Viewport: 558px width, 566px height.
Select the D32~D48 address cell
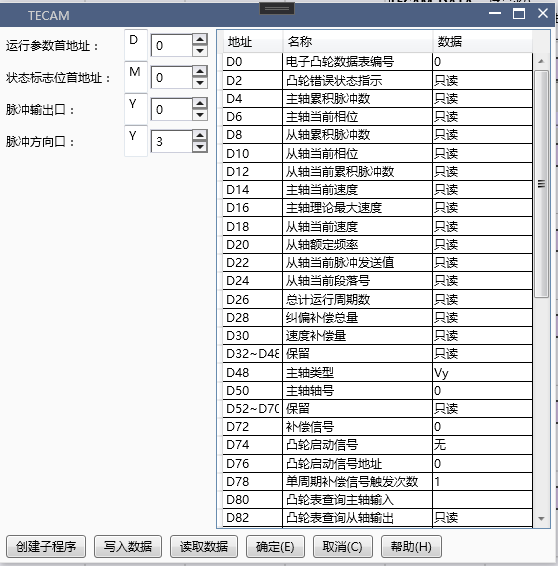coord(253,353)
